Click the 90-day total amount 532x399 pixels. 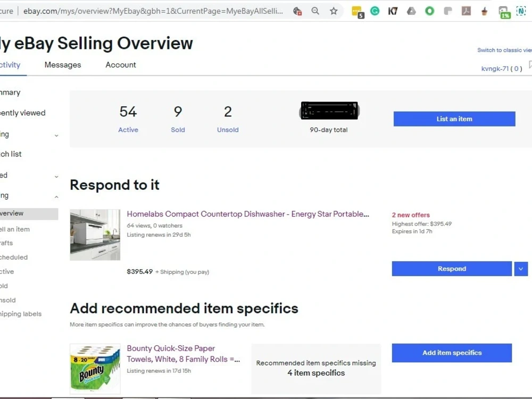(329, 111)
